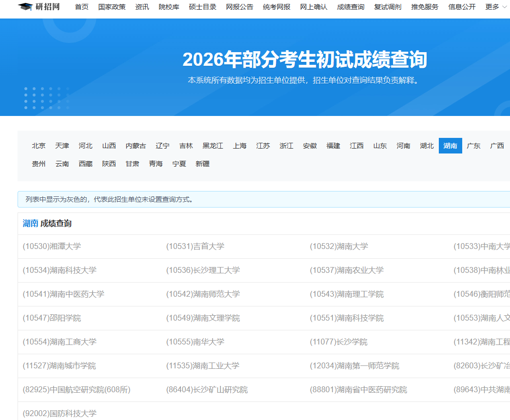Image resolution: width=510 pixels, height=420 pixels.
Task: Click 信息公开 in the top menu
Action: click(462, 7)
